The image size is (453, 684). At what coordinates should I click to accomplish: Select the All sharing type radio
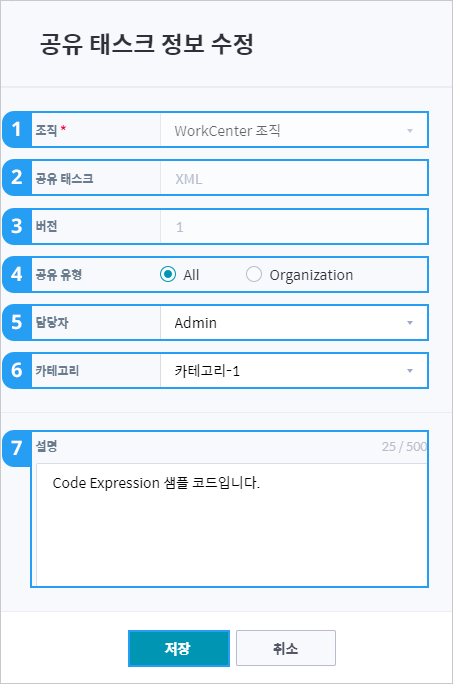pos(168,274)
